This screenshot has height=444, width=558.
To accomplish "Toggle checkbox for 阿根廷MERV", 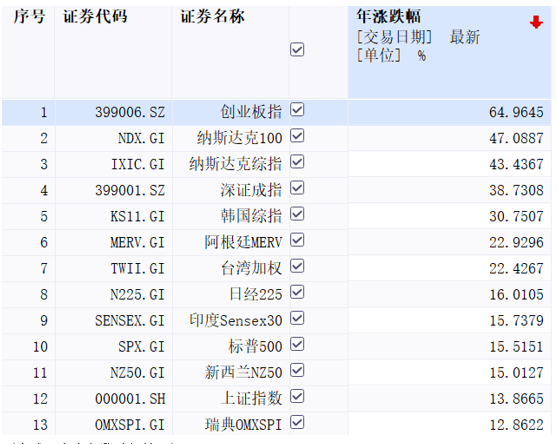I will (297, 240).
